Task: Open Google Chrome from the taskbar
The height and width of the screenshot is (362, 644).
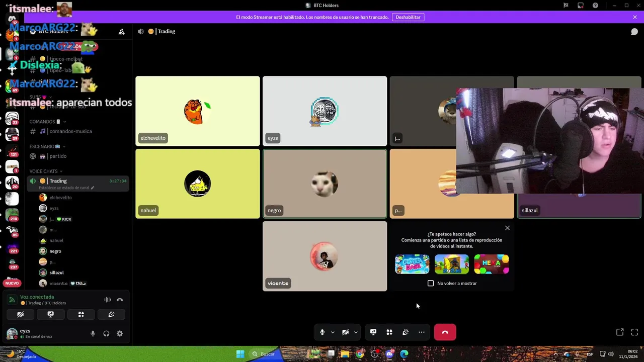Action: click(x=360, y=354)
